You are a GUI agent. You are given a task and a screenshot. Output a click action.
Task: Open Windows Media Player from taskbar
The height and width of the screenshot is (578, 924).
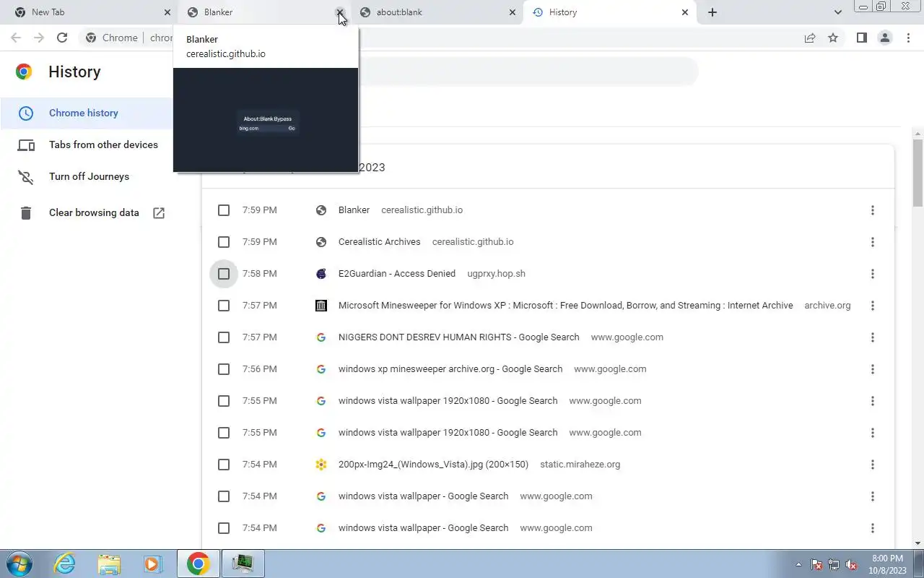152,564
